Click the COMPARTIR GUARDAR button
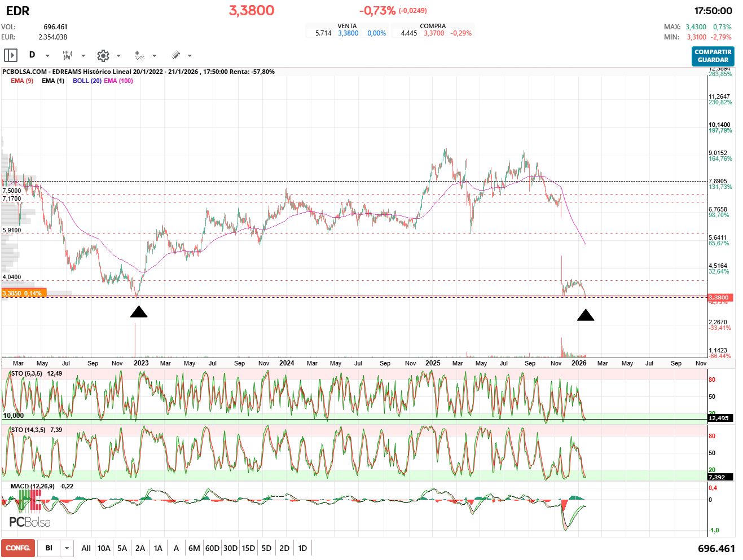Screen dimensions: 743x560 tap(713, 56)
